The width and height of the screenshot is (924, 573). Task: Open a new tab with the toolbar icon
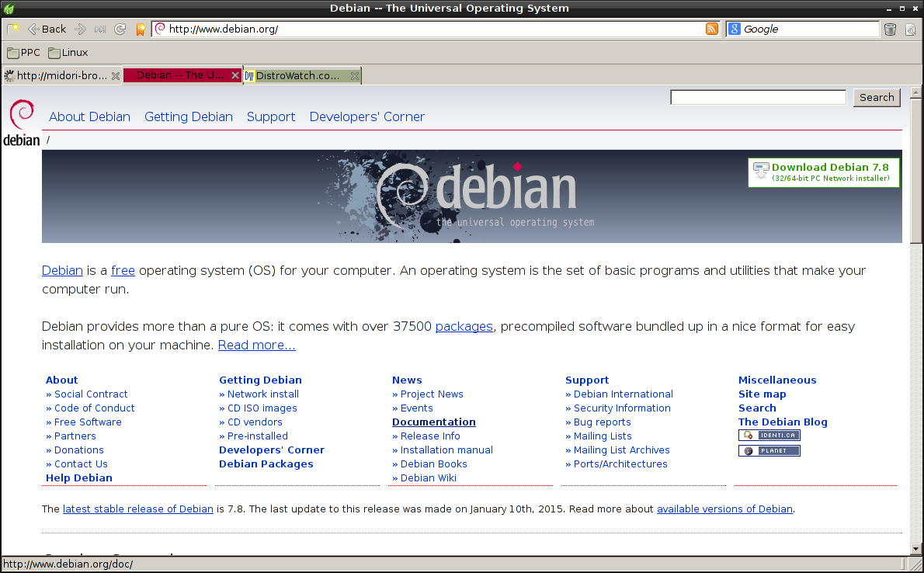tap(13, 29)
